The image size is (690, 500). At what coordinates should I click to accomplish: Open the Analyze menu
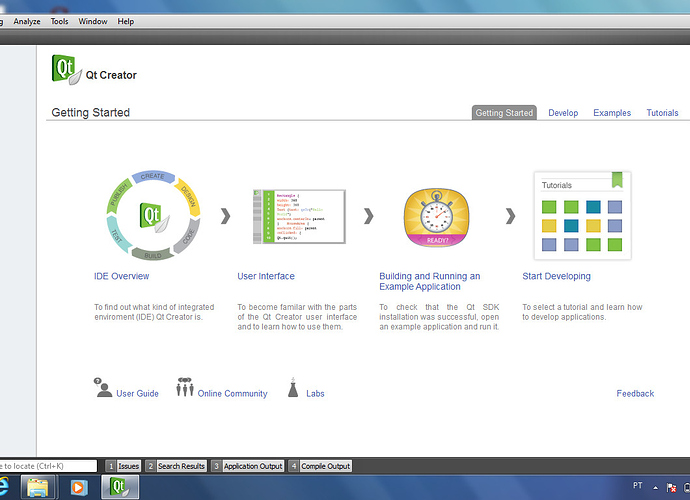click(x=27, y=22)
